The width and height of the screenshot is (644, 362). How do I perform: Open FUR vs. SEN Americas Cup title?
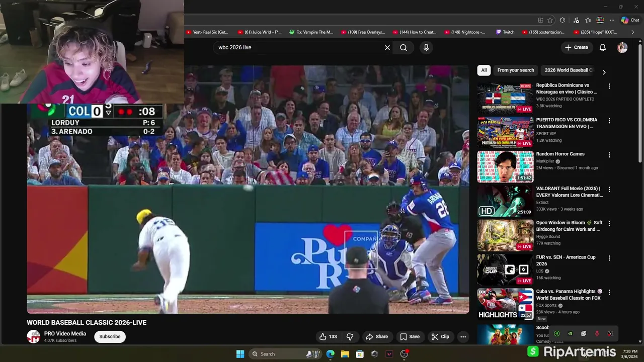tap(566, 260)
